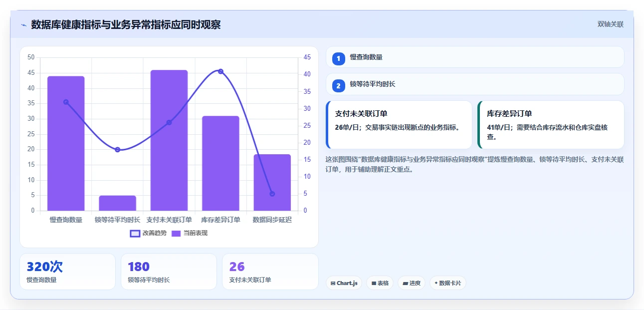Click the 锁等待平均时长 label under 180

tap(149, 280)
